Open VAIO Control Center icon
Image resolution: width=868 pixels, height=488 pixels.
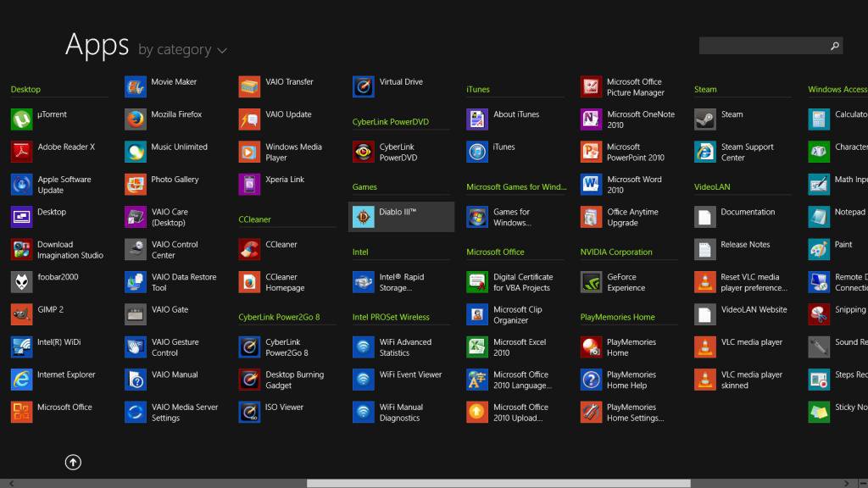pyautogui.click(x=136, y=250)
